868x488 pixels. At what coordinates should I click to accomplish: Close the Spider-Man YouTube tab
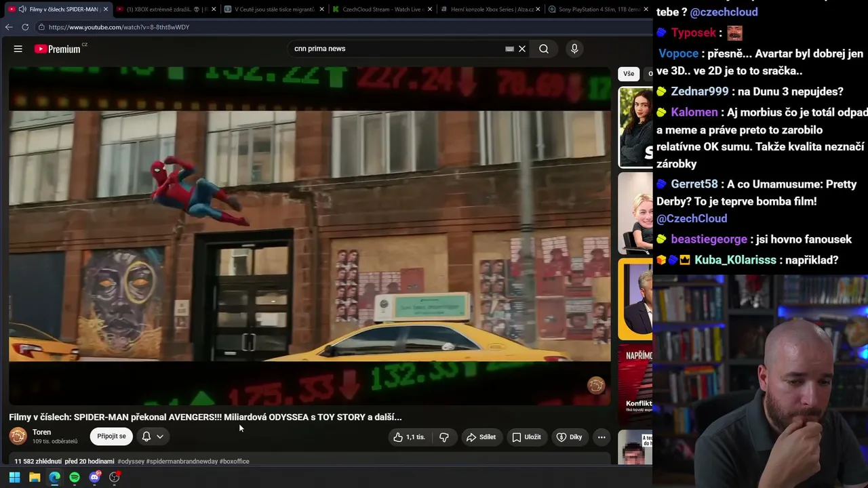coord(106,9)
